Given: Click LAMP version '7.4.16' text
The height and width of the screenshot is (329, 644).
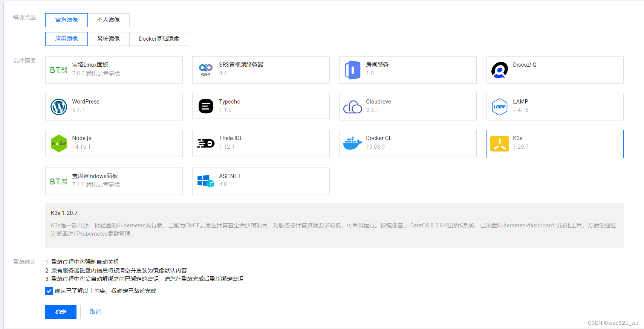Looking at the screenshot, I should (x=521, y=110).
